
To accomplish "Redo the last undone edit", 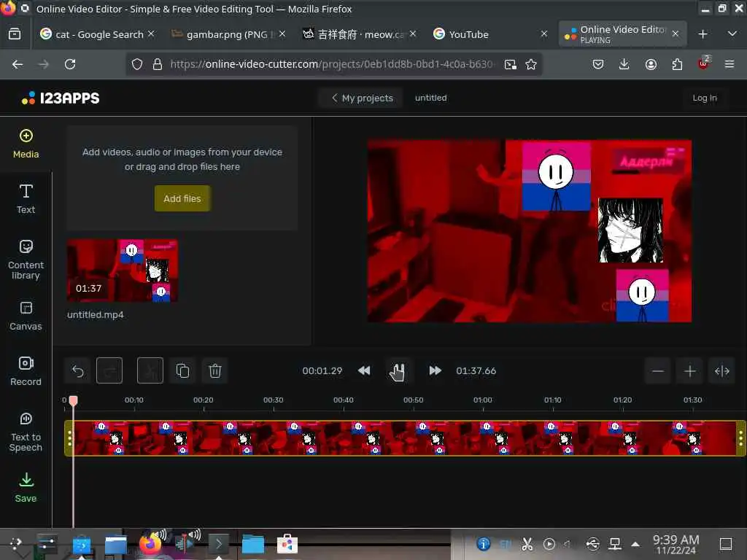I will tap(109, 370).
